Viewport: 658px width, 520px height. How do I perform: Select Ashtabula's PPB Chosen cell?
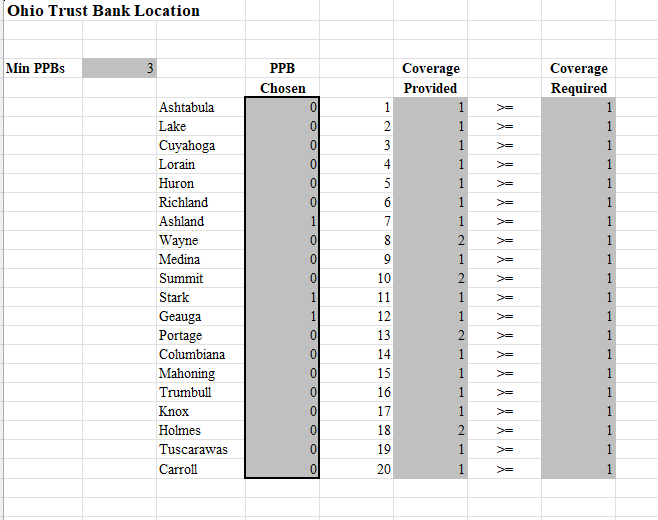point(282,107)
